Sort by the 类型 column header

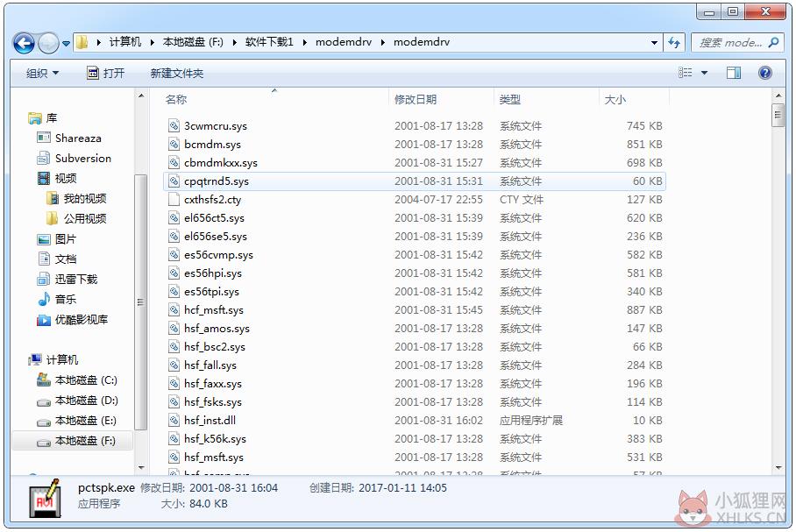pyautogui.click(x=509, y=100)
